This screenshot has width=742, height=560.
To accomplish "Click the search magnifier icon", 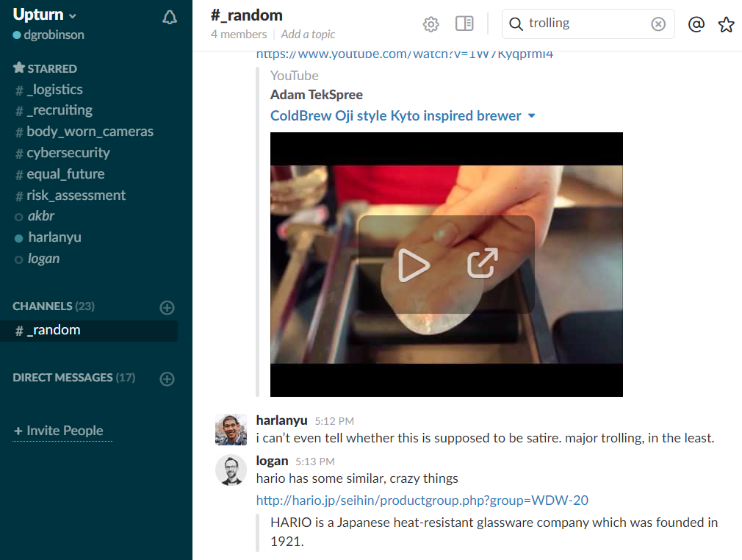I will click(516, 24).
